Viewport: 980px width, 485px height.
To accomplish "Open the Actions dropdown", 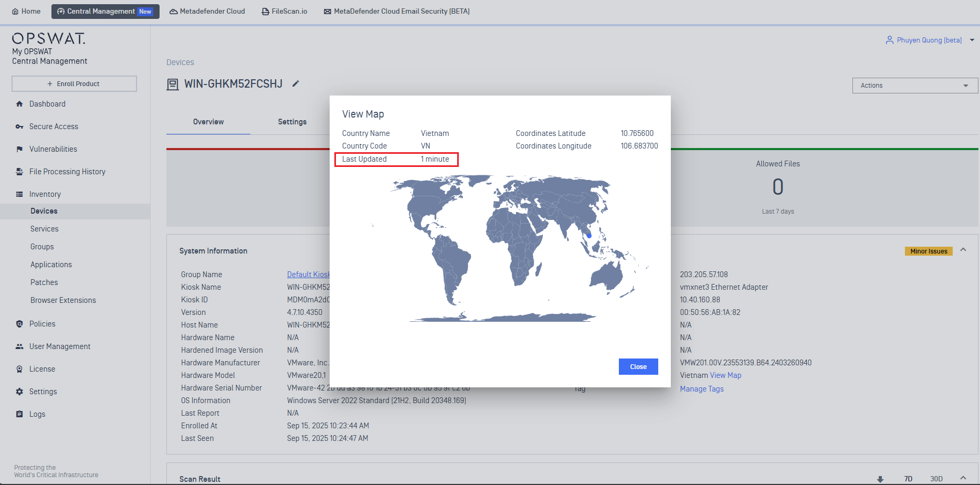I will tap(914, 86).
